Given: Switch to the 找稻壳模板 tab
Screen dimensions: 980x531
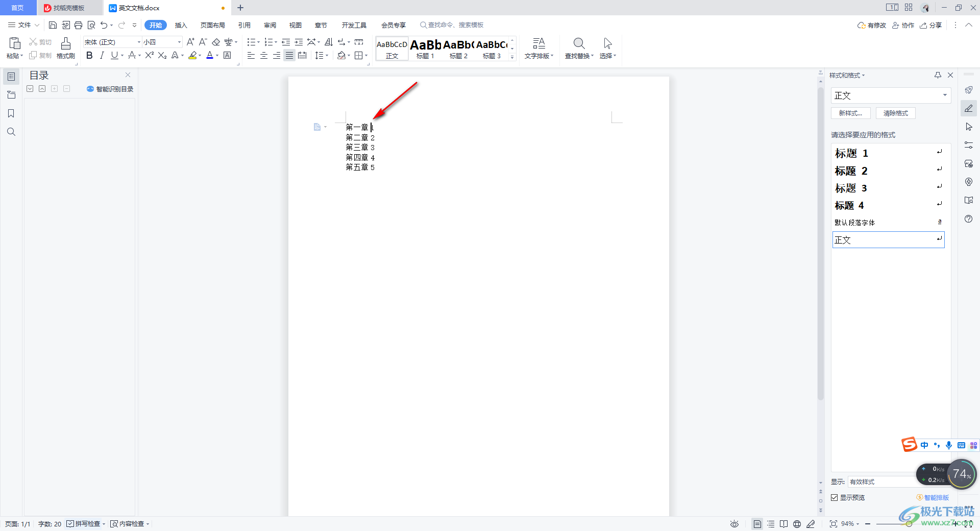Looking at the screenshot, I should pos(69,8).
